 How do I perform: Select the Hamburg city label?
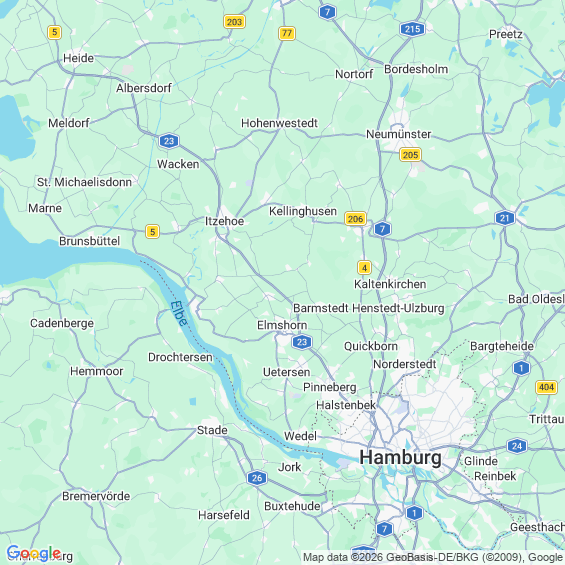pos(400,458)
